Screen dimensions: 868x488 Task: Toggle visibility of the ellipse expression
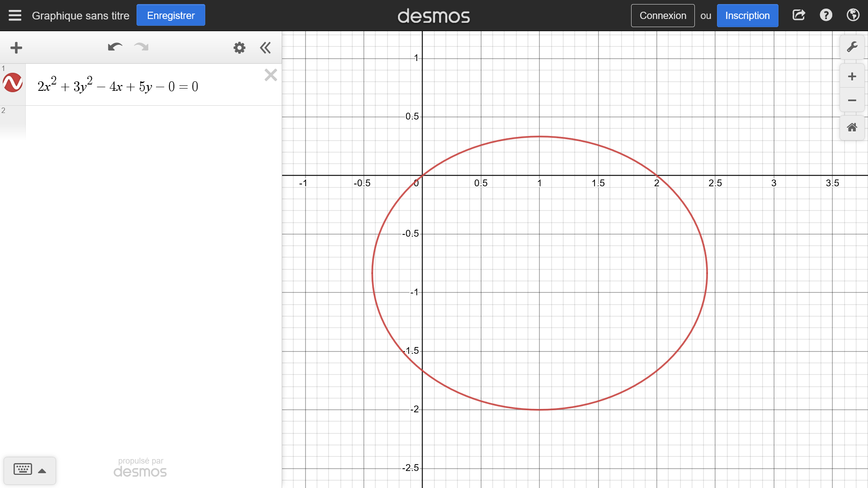(13, 83)
